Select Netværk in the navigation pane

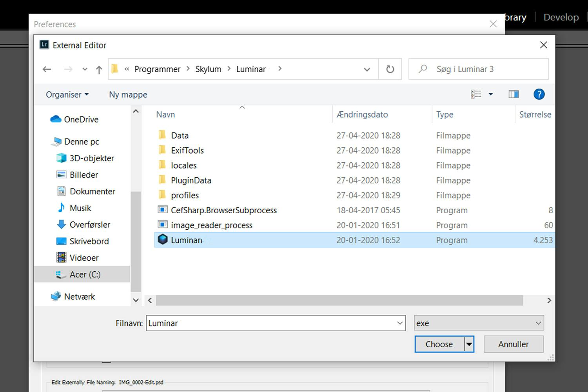(x=73, y=296)
